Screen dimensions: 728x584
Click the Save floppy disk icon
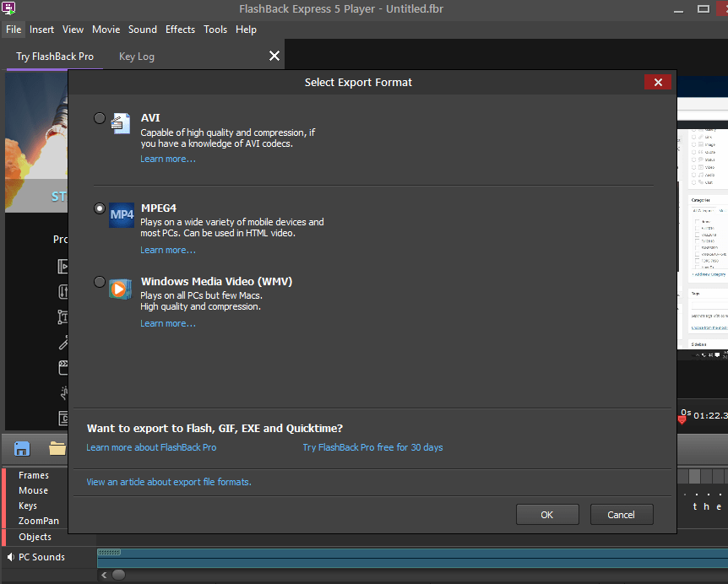(x=22, y=449)
